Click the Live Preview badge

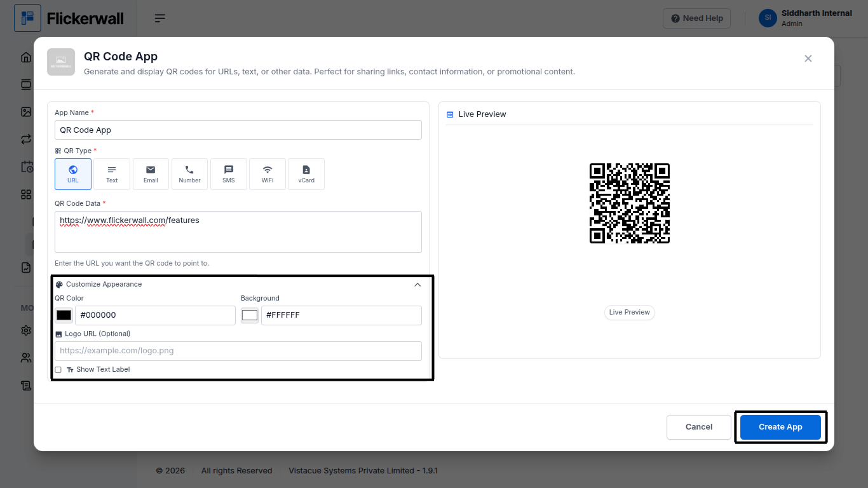click(x=629, y=312)
